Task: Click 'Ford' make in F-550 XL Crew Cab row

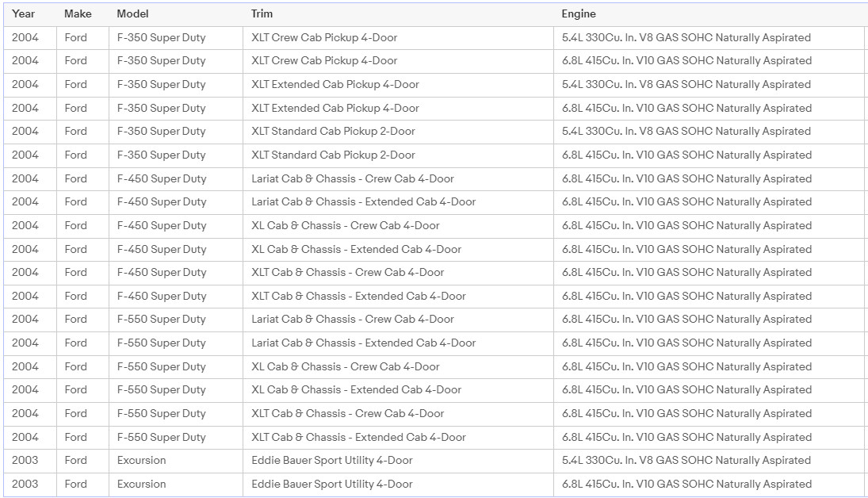Action: point(76,366)
